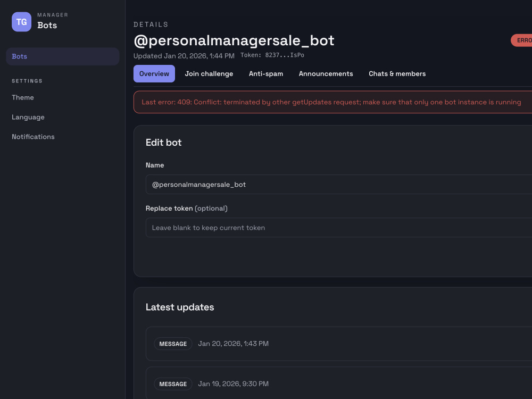Open Language settings
The width and height of the screenshot is (532, 399).
(x=28, y=117)
